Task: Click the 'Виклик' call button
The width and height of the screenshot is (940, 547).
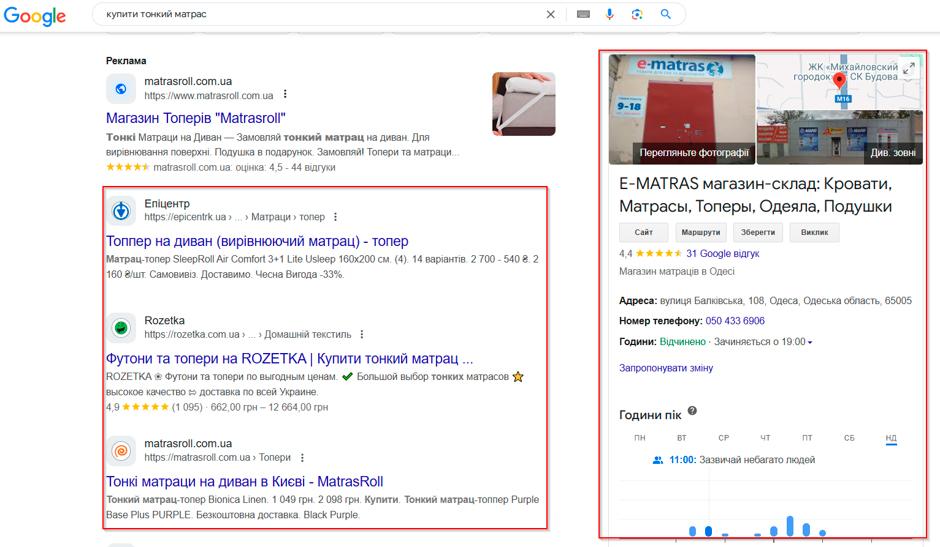Action: point(814,232)
